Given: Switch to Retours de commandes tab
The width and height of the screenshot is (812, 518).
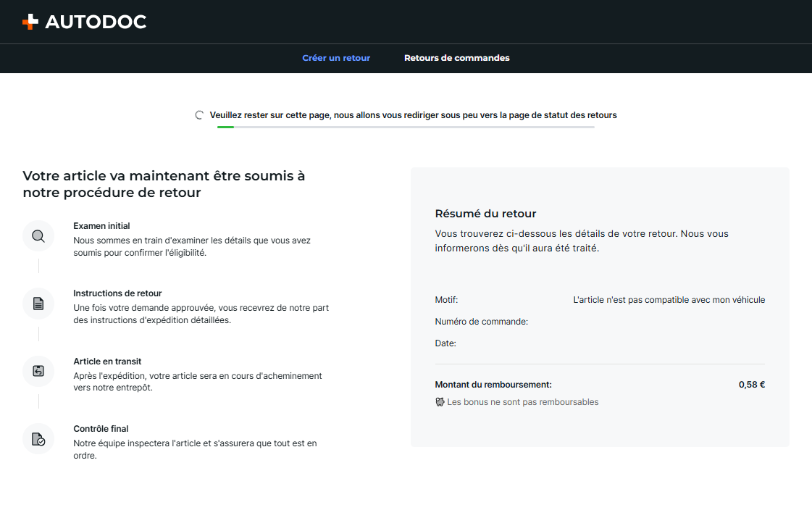Looking at the screenshot, I should (x=457, y=58).
